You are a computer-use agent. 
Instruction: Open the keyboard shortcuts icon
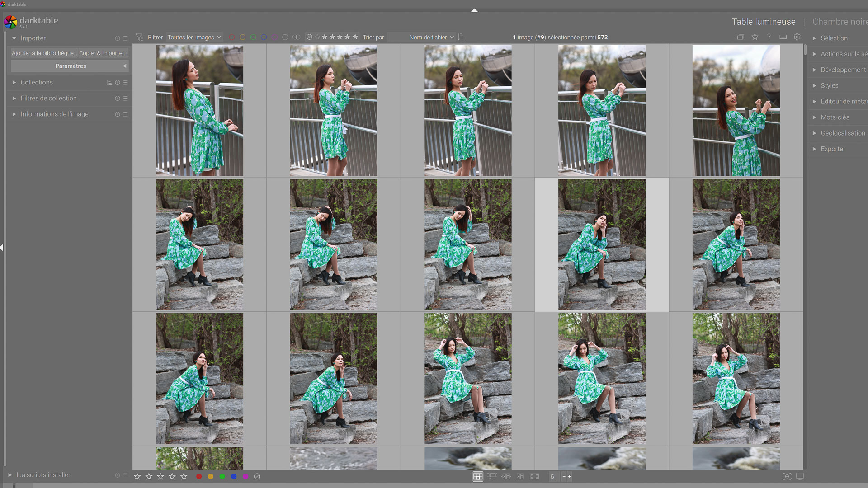coord(783,37)
